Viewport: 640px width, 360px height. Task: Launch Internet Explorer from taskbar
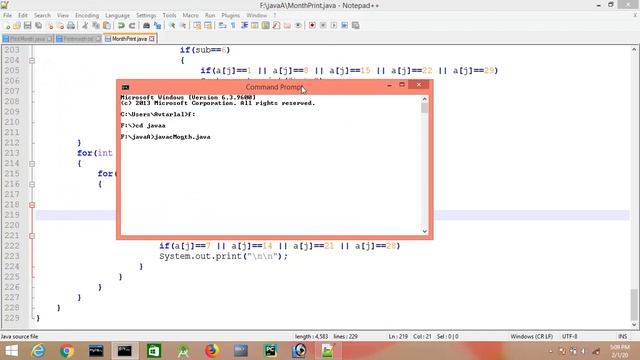click(38, 351)
